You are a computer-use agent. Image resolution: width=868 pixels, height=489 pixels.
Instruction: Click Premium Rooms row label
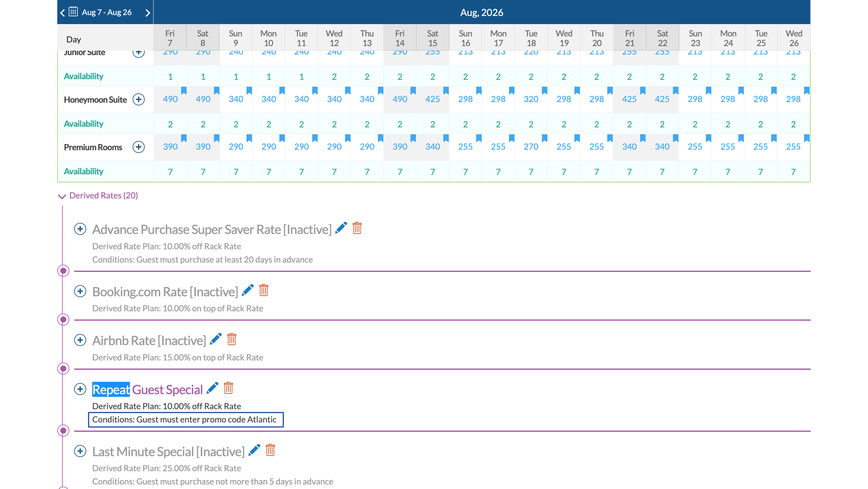pyautogui.click(x=93, y=147)
